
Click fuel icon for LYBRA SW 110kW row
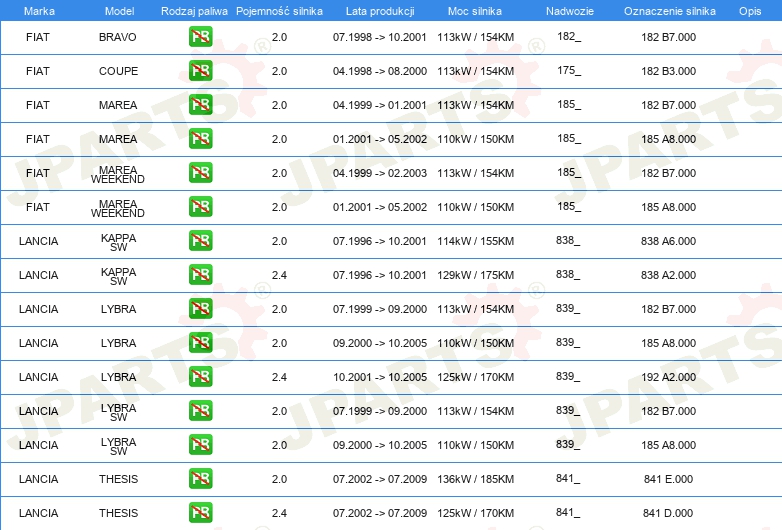(200, 444)
